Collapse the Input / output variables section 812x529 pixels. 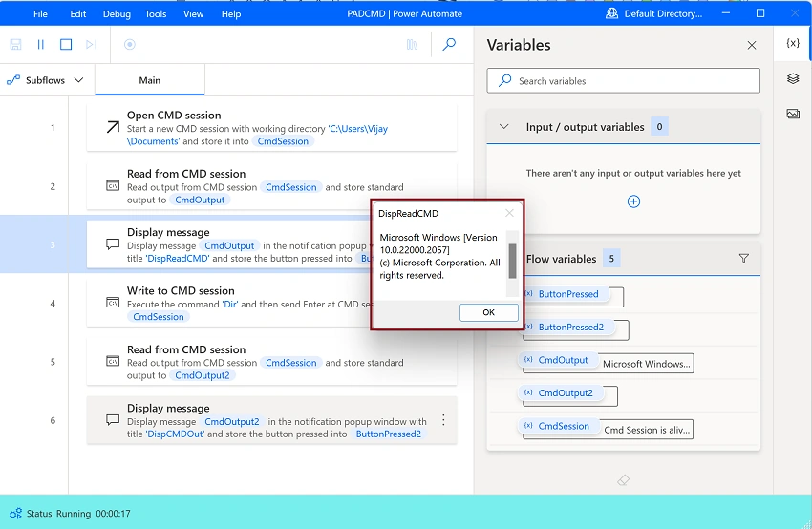coord(503,127)
